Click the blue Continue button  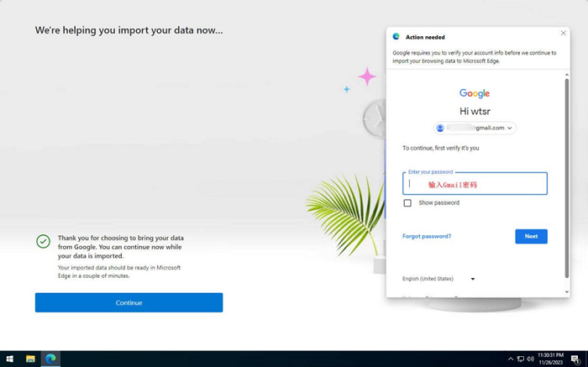tap(129, 302)
